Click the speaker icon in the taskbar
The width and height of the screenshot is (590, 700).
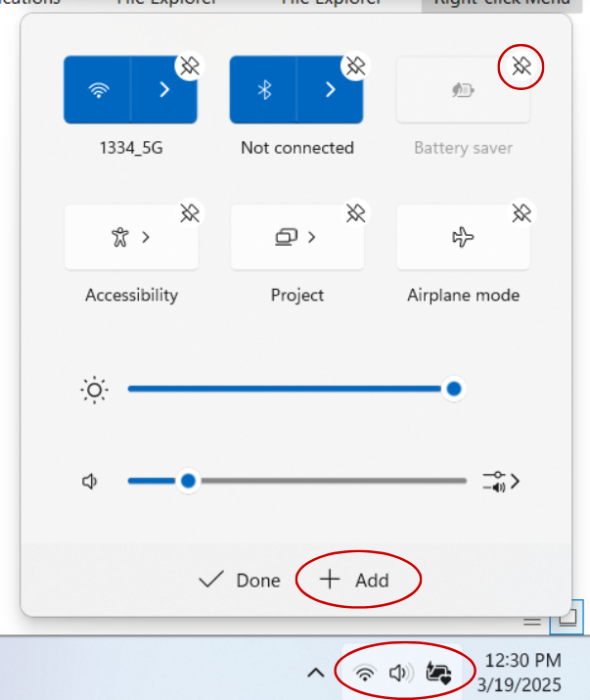(x=400, y=673)
